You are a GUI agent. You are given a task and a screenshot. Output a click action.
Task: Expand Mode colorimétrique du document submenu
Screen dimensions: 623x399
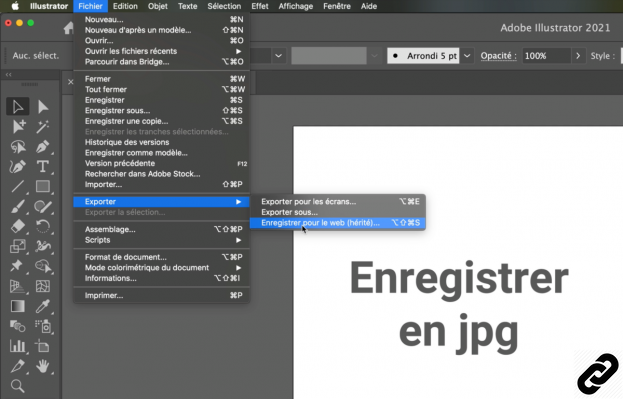(238, 268)
